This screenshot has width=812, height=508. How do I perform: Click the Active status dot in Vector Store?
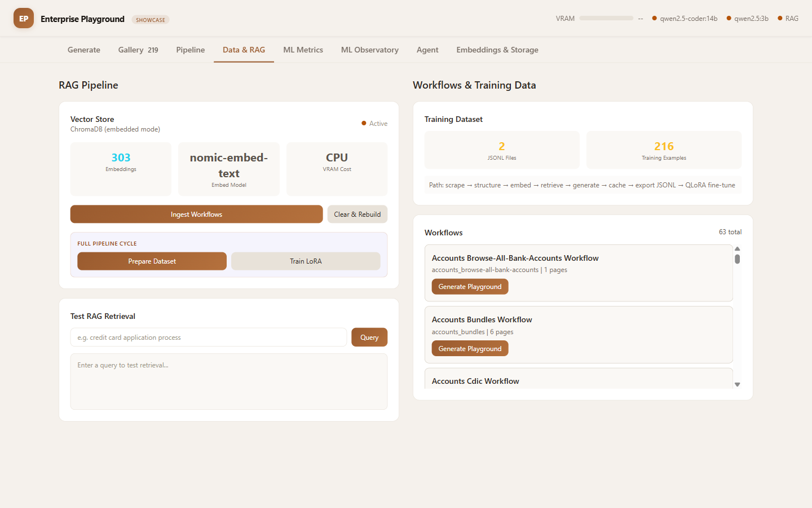364,123
